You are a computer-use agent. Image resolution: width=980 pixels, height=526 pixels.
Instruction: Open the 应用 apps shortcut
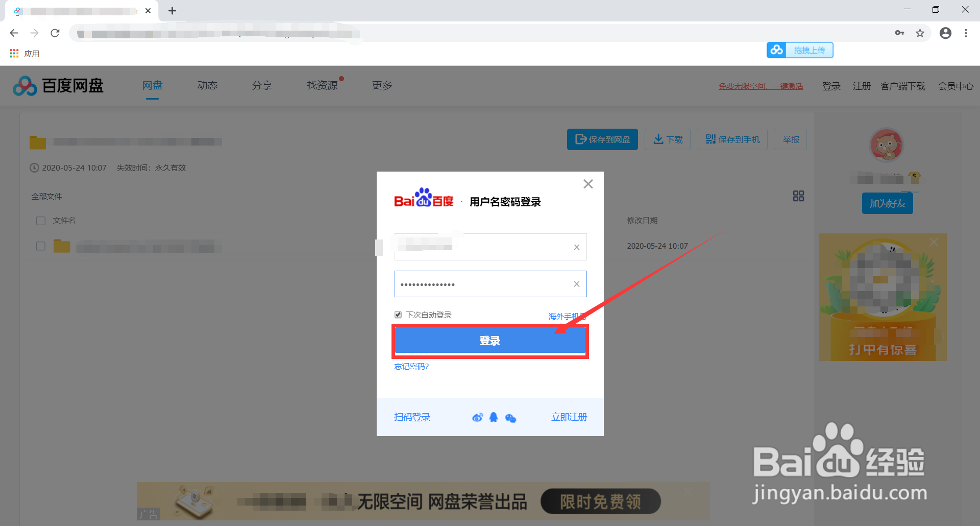(x=24, y=54)
